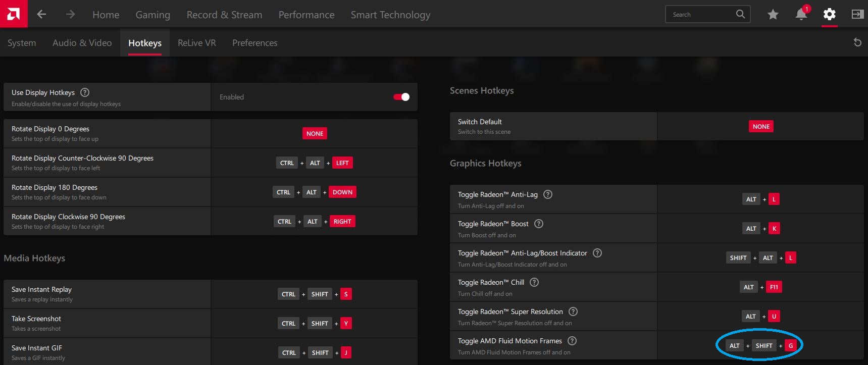This screenshot has width=868, height=365.
Task: Switch to the Audio & Video sub-tab
Action: coord(82,43)
